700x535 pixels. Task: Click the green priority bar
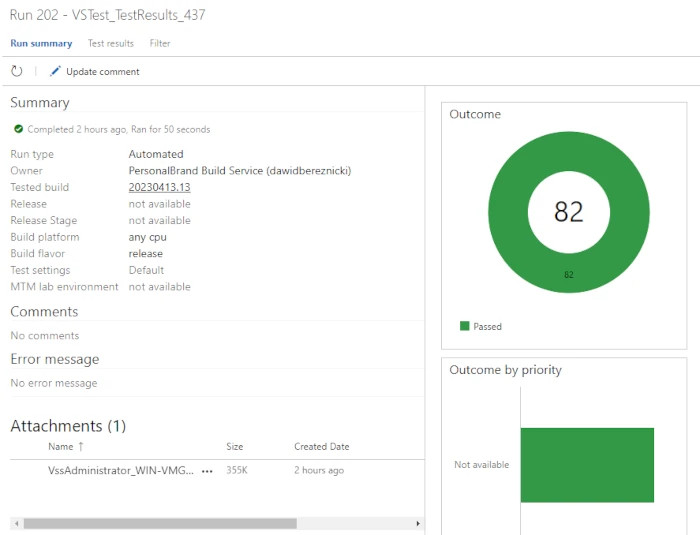(x=587, y=465)
